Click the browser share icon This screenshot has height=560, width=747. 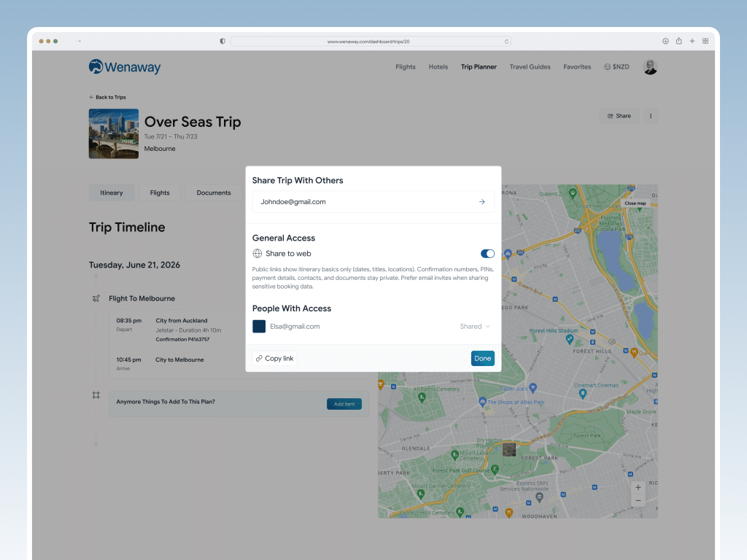click(678, 41)
